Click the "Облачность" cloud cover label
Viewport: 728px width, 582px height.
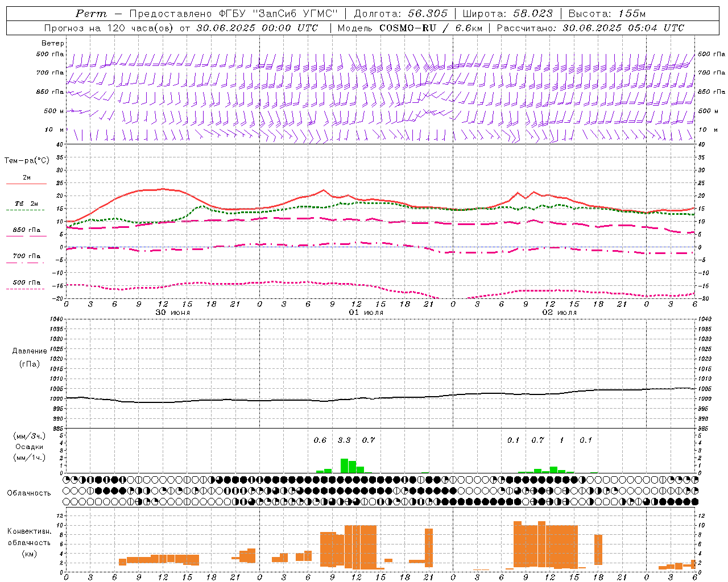coord(29,493)
